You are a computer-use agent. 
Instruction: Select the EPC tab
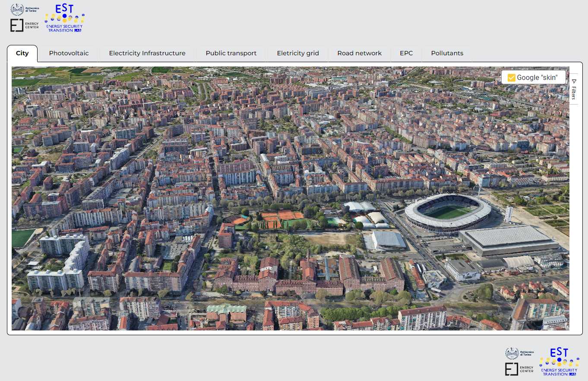coord(406,53)
